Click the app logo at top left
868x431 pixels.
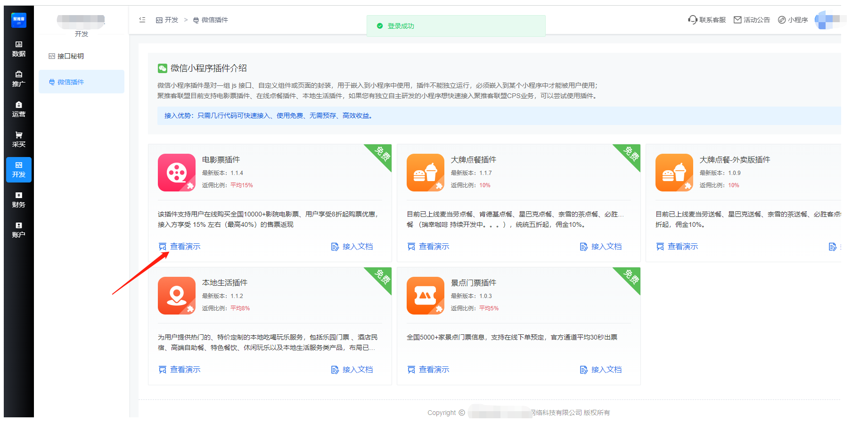(x=19, y=20)
